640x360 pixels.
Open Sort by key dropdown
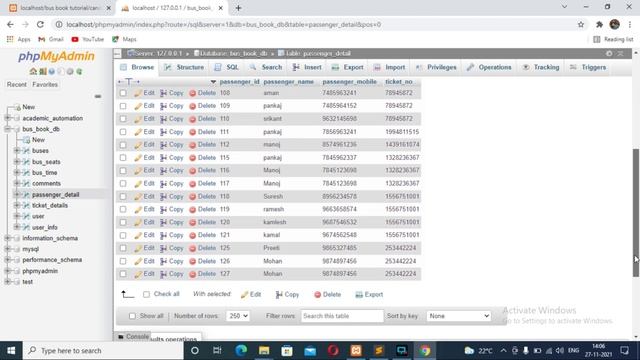[458, 316]
